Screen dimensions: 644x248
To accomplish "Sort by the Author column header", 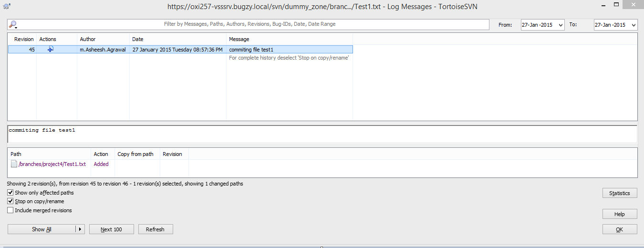I will pyautogui.click(x=103, y=39).
